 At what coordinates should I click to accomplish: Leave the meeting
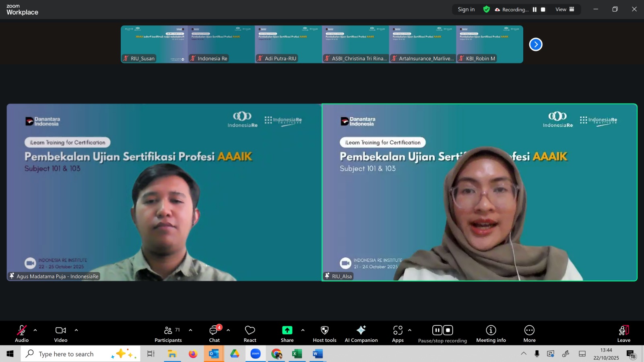pyautogui.click(x=623, y=334)
